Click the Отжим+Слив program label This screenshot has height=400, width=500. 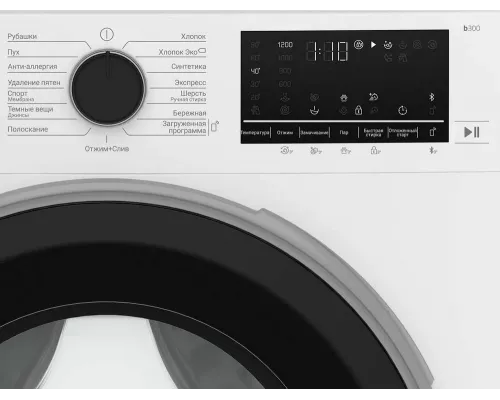(107, 149)
